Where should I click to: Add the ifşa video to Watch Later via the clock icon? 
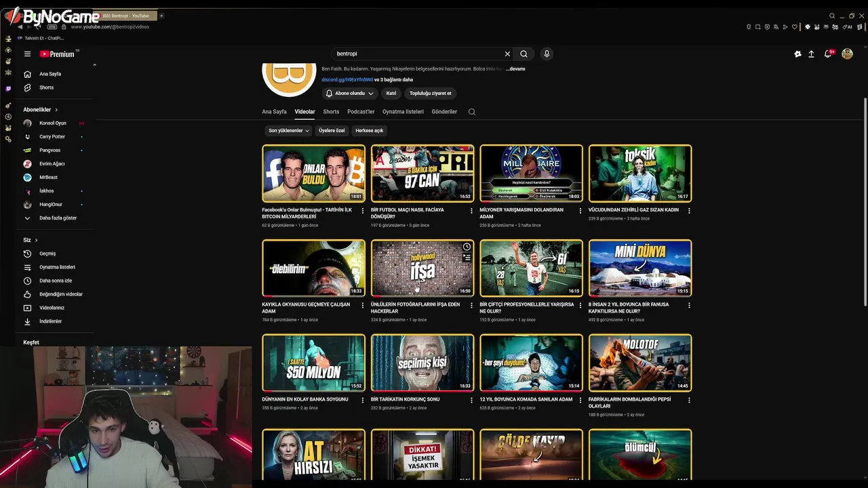click(x=467, y=247)
